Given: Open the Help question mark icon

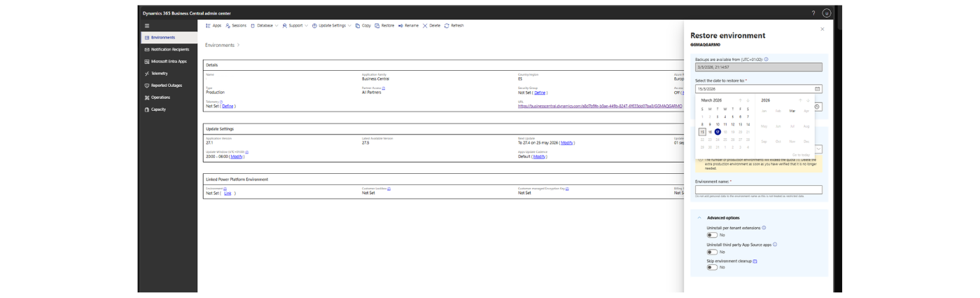Looking at the screenshot, I should click(x=813, y=13).
